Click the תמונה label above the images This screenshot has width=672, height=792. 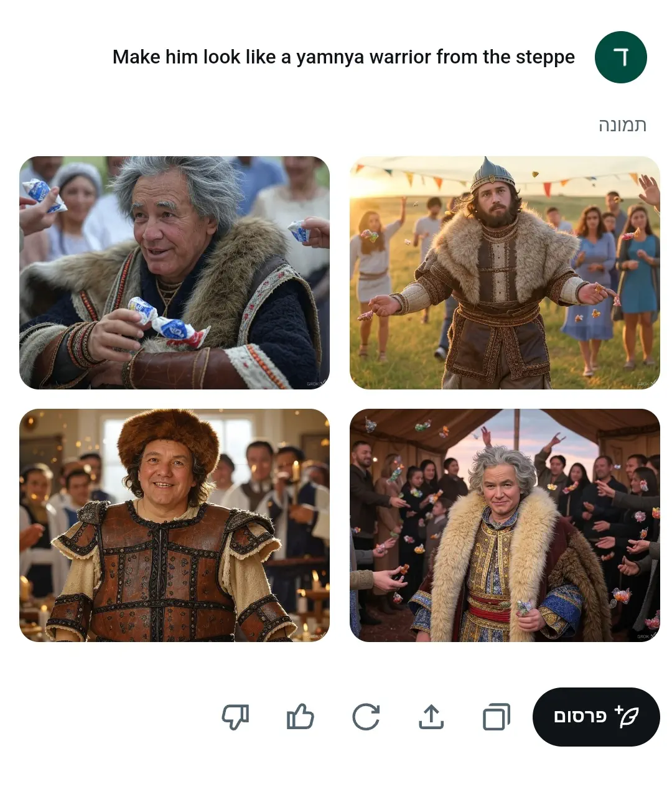point(622,125)
